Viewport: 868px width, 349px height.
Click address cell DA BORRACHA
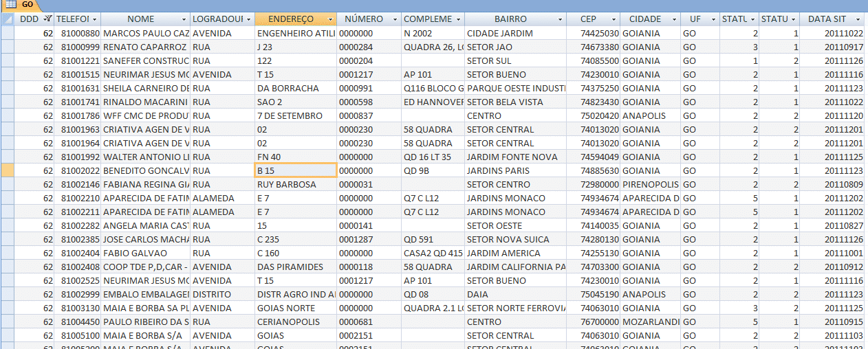click(296, 88)
